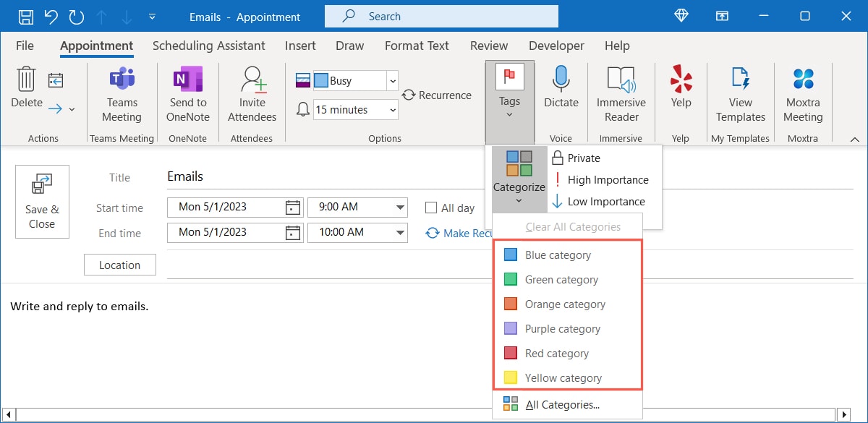The image size is (868, 423).
Task: Open the Format Text ribbon tab
Action: pos(417,46)
